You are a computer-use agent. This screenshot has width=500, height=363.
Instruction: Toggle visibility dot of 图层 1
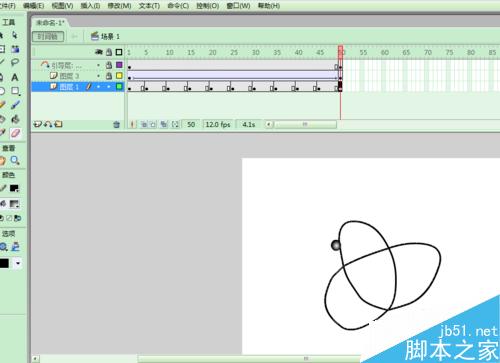pyautogui.click(x=99, y=87)
